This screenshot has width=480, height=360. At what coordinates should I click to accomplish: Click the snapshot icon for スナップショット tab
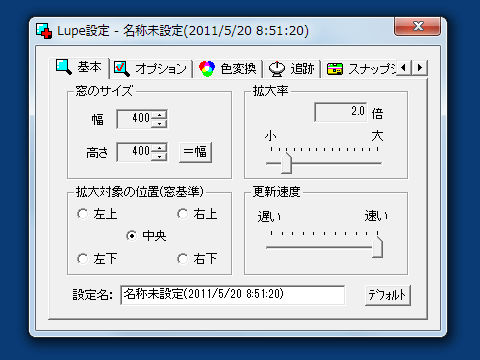tap(335, 69)
